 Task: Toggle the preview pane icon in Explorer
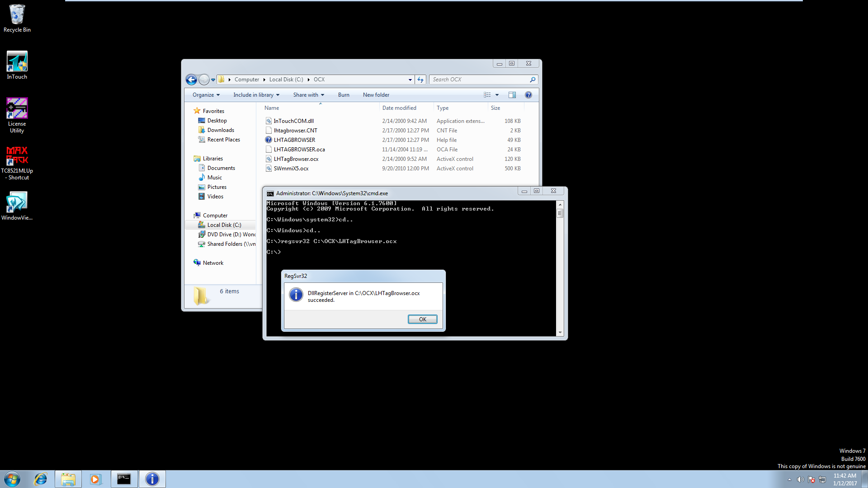click(x=512, y=95)
